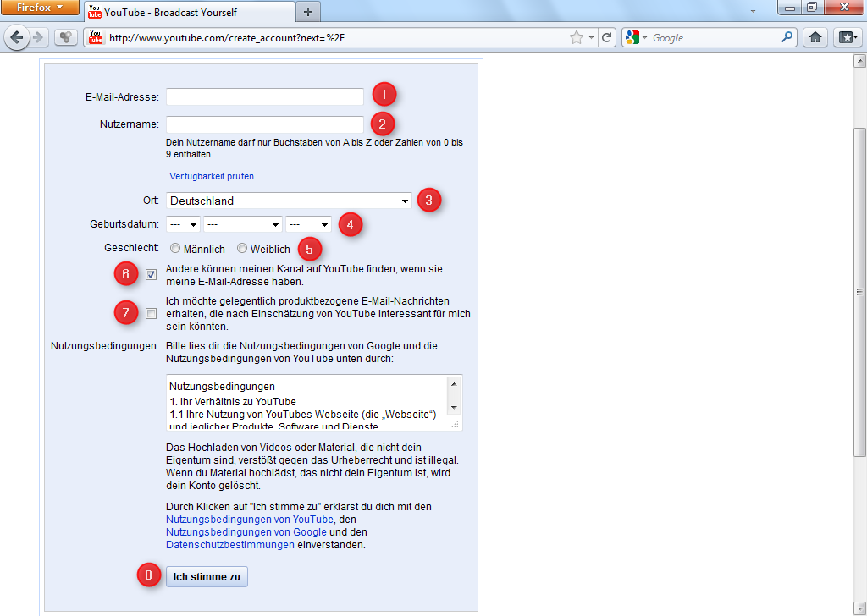Open the year dropdown for Geburtsdatum
The width and height of the screenshot is (867, 616).
[309, 224]
